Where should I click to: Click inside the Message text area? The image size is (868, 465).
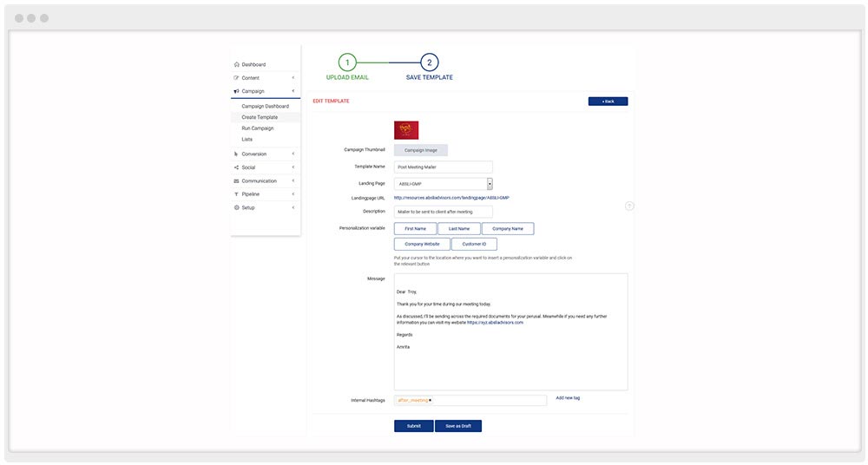tap(511, 332)
